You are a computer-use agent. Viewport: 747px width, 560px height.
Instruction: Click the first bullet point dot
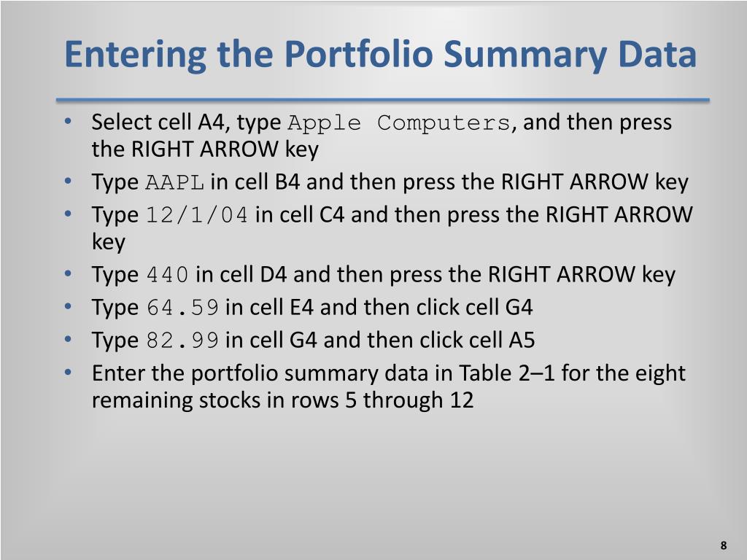[68, 122]
